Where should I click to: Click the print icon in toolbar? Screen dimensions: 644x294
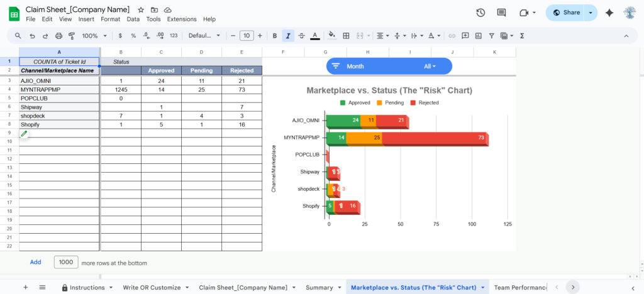tap(58, 36)
